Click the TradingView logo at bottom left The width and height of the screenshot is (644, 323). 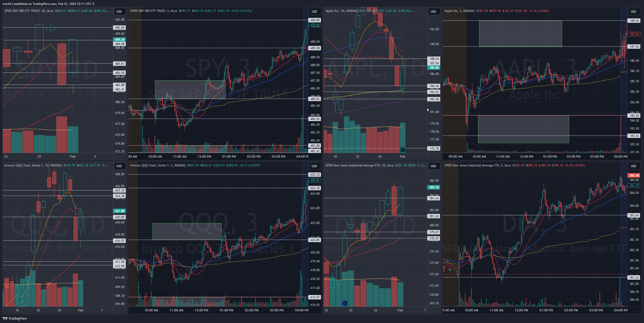coord(15,318)
